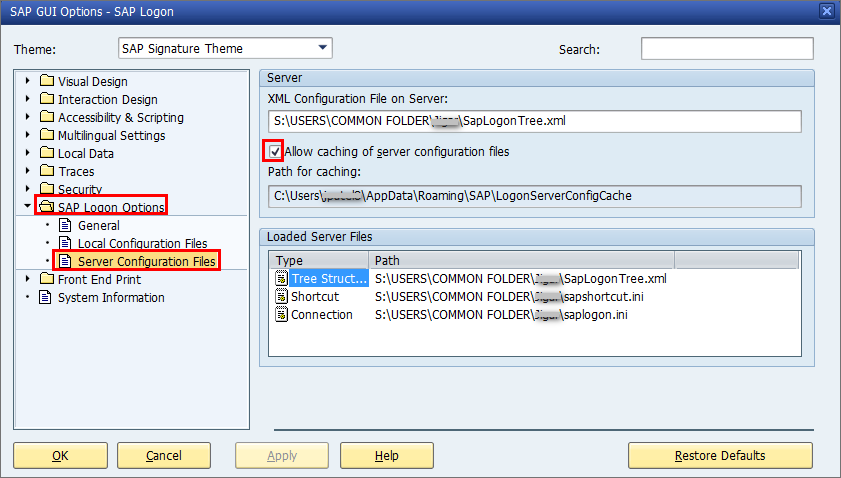Click the Traces folder icon
841x478 pixels.
[x=47, y=171]
